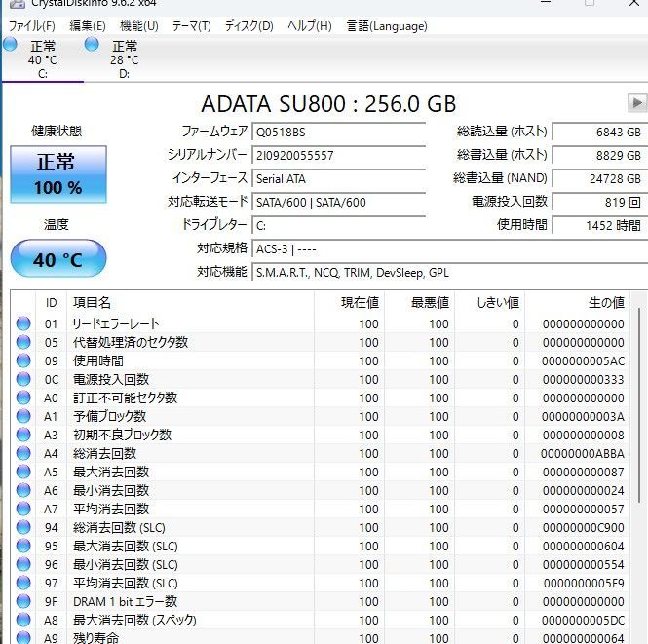Click the raw value 0000000005AC
The height and width of the screenshot is (644, 648).
(x=583, y=361)
